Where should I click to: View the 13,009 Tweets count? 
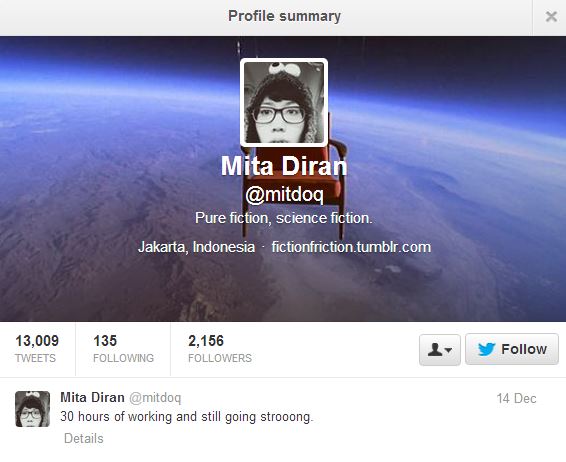point(37,349)
